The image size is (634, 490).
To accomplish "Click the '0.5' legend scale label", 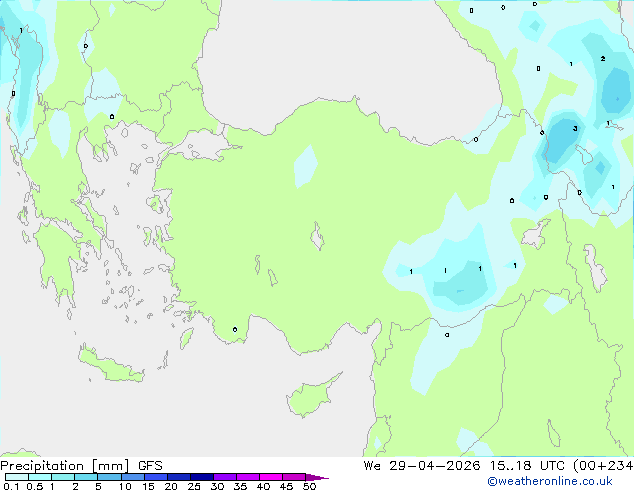I will click(35, 486).
